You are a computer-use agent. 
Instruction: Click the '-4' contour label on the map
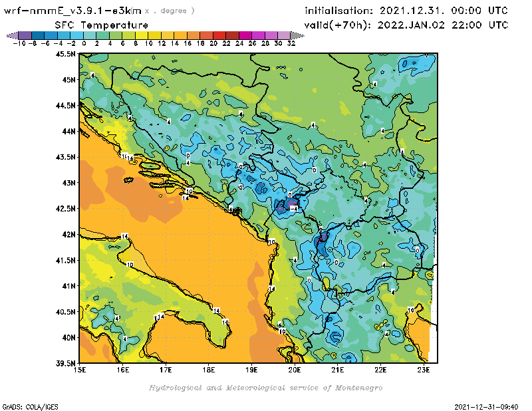294,209
